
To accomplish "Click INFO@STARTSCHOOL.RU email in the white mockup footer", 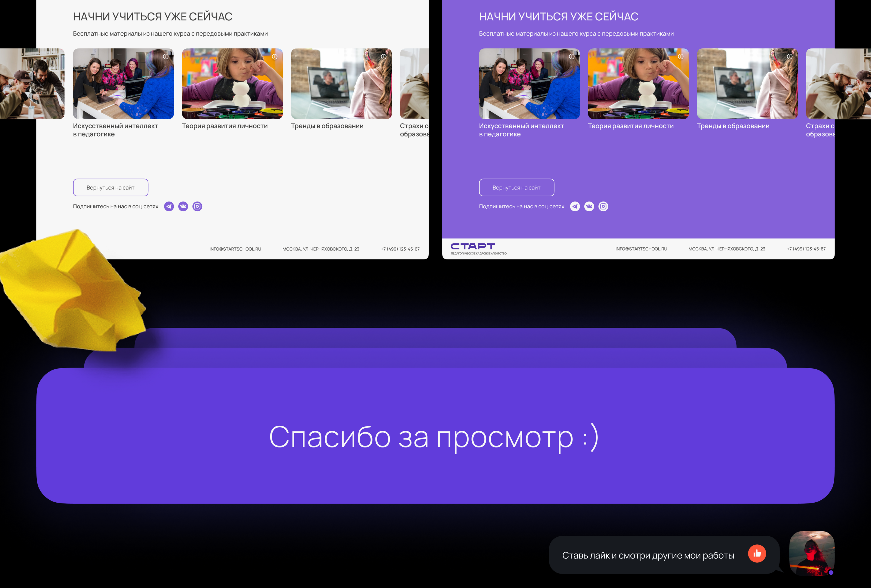I will pos(235,249).
